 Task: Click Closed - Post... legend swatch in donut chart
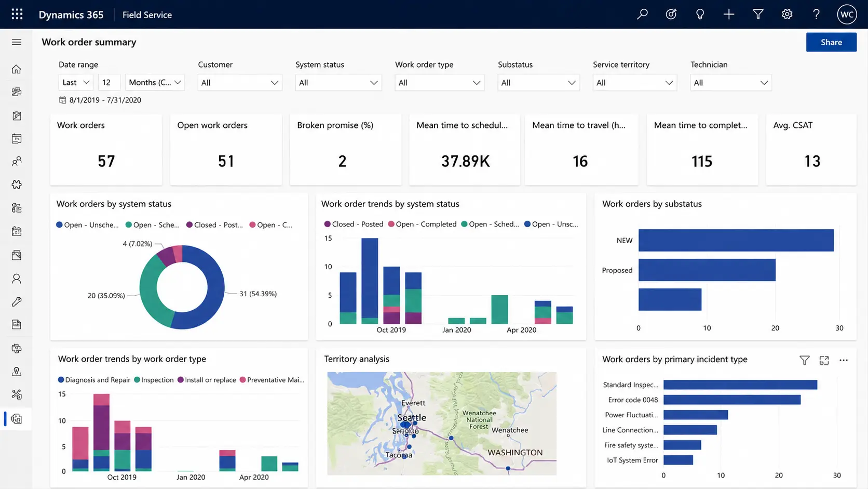(x=189, y=225)
